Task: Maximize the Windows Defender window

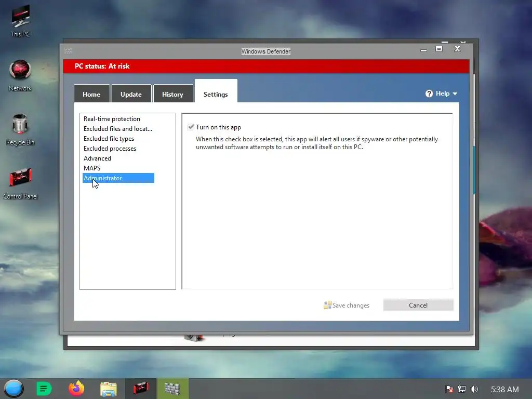Action: coord(438,49)
